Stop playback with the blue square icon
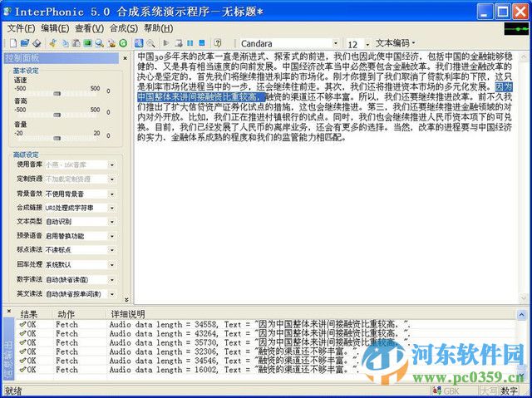This screenshot has width=532, height=398. 202,43
